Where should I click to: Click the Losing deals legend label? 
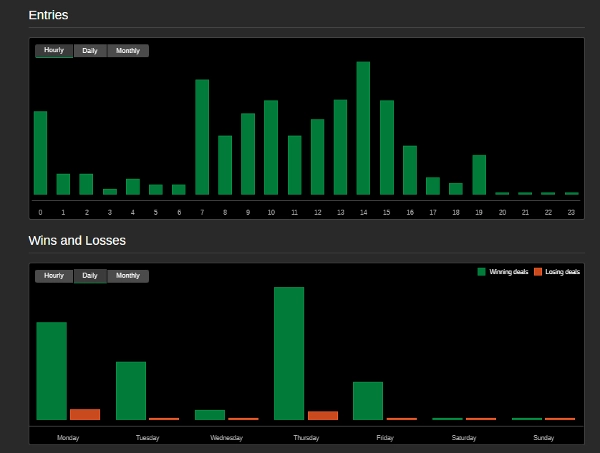tap(562, 272)
